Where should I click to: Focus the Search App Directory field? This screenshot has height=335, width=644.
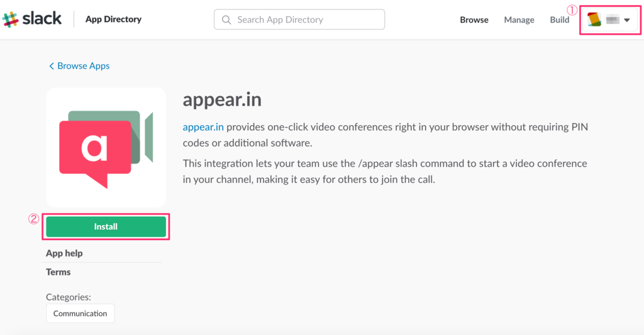tap(306, 20)
